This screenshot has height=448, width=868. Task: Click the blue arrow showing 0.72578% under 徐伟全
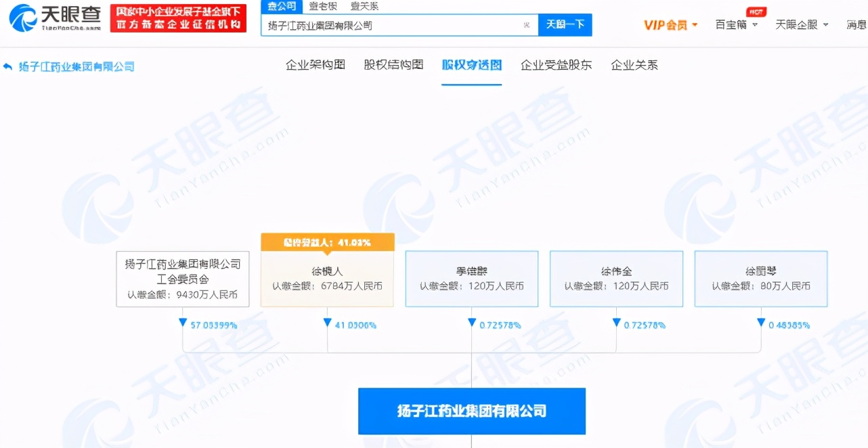click(616, 323)
